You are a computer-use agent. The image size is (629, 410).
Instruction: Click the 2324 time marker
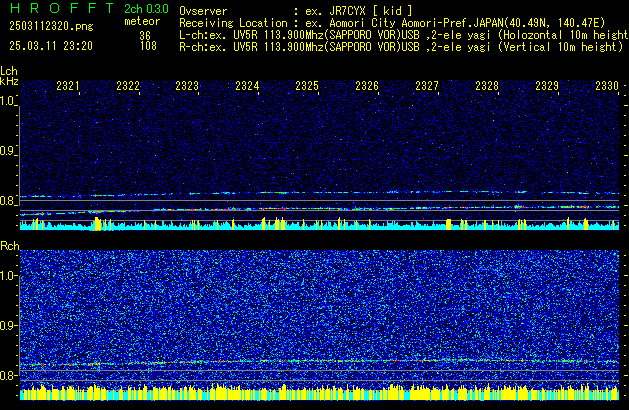click(x=248, y=86)
